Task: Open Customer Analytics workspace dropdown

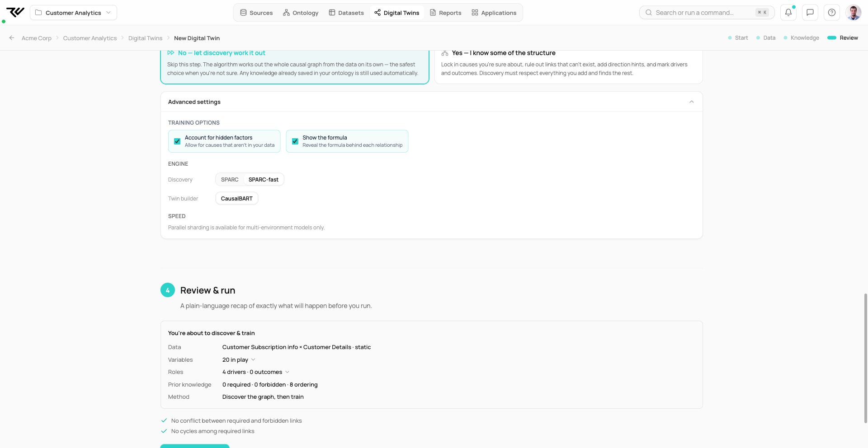Action: pyautogui.click(x=73, y=13)
